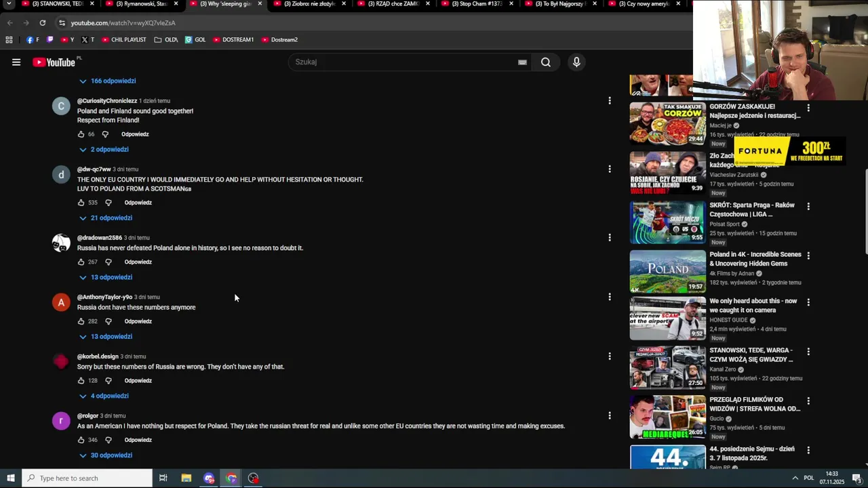868x488 pixels.
Task: Open options menu for @korbel.design comment
Action: pyautogui.click(x=610, y=356)
